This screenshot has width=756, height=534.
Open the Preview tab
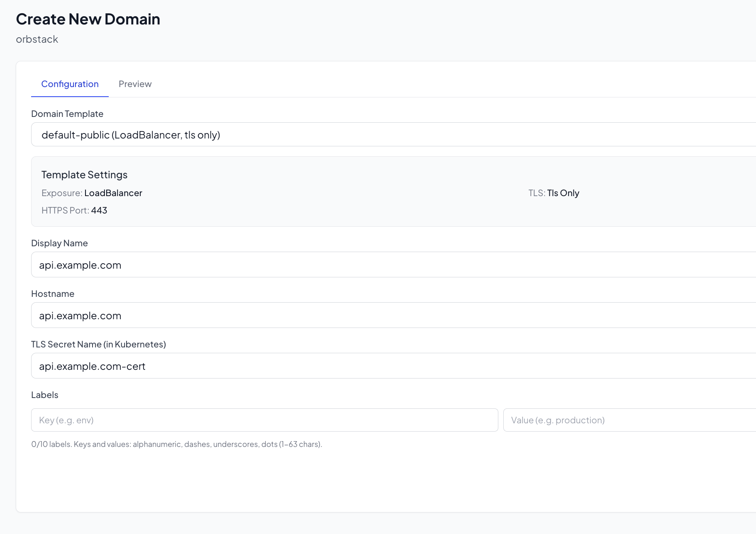click(135, 84)
